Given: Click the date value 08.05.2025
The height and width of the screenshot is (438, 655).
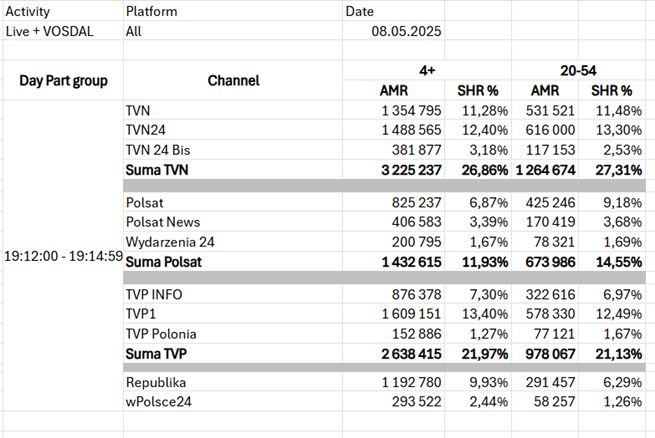Looking at the screenshot, I should click(407, 30).
